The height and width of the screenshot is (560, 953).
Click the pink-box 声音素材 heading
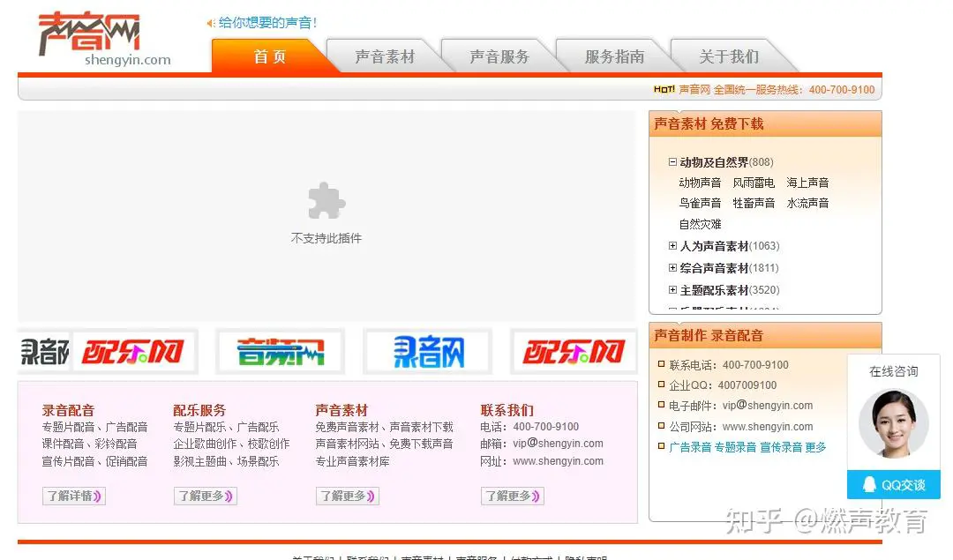point(341,410)
